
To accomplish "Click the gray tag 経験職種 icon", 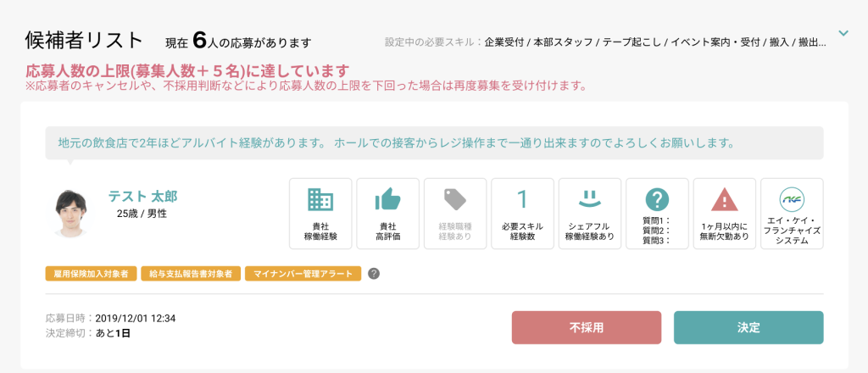I will pyautogui.click(x=455, y=200).
